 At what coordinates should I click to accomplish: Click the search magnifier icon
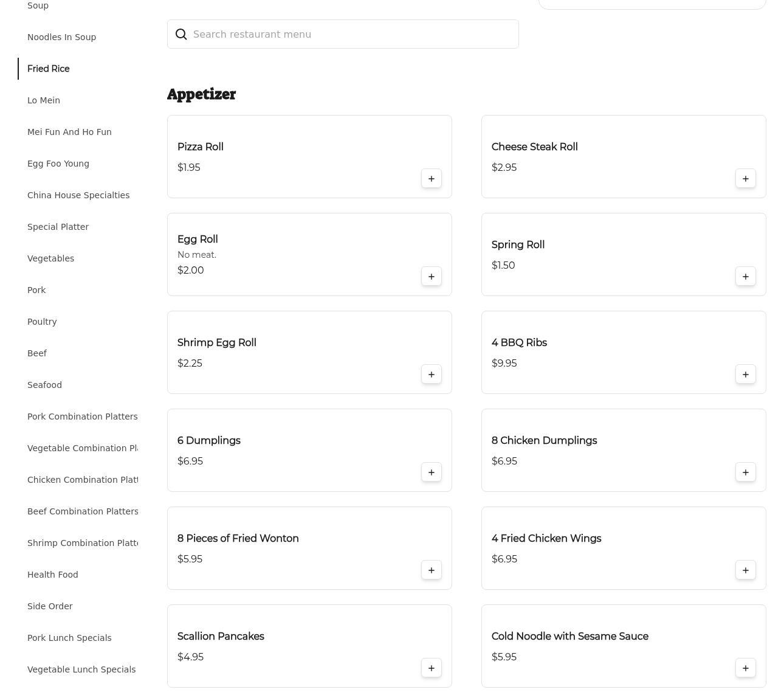(x=181, y=35)
